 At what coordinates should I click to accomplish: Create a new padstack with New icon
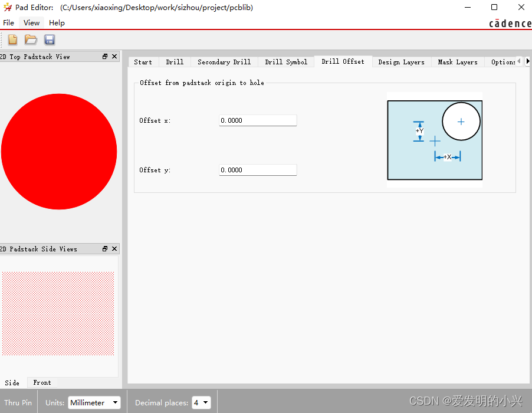click(x=12, y=40)
